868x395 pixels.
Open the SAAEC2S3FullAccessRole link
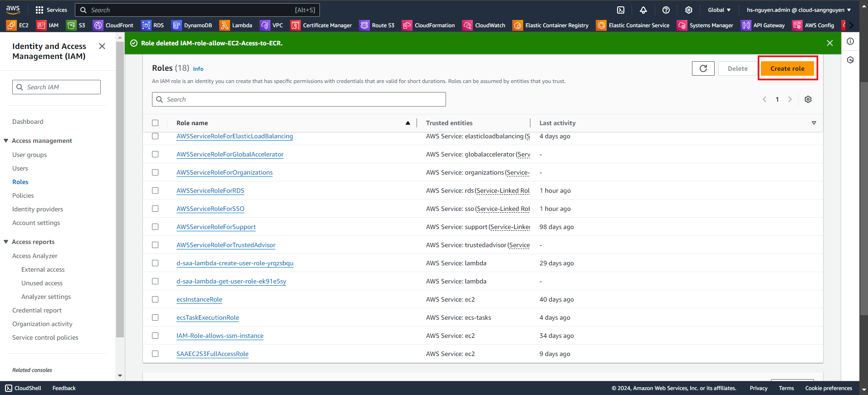(x=212, y=354)
